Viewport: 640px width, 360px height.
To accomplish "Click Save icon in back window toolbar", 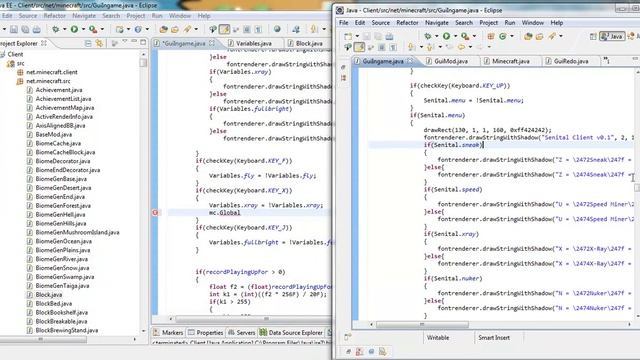I will (14, 29).
